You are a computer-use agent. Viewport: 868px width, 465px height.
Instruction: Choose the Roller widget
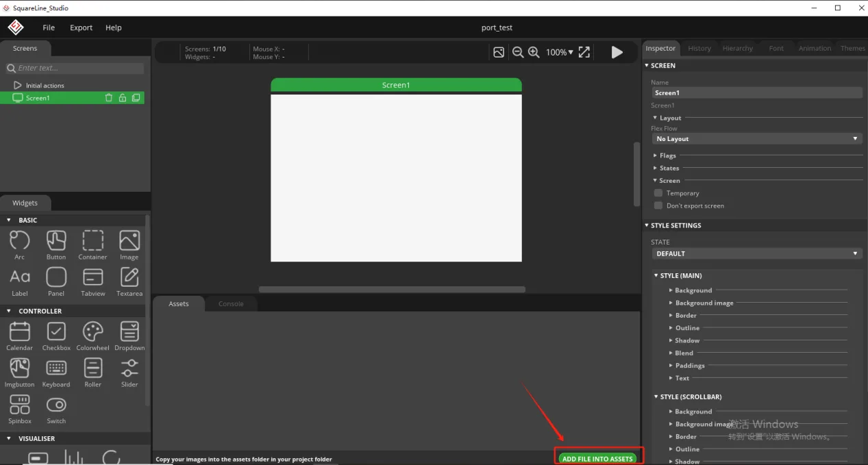coord(92,368)
